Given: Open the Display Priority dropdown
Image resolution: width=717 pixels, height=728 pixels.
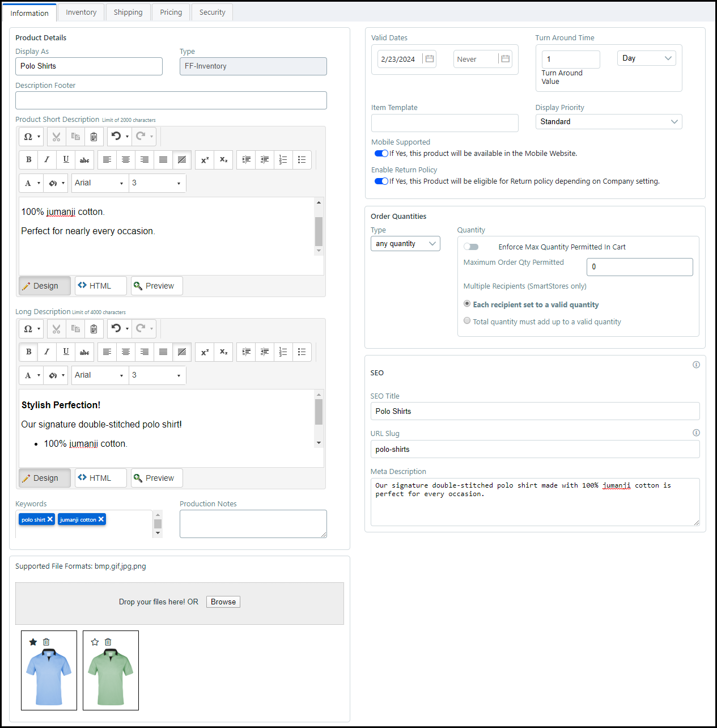Looking at the screenshot, I should [x=608, y=122].
